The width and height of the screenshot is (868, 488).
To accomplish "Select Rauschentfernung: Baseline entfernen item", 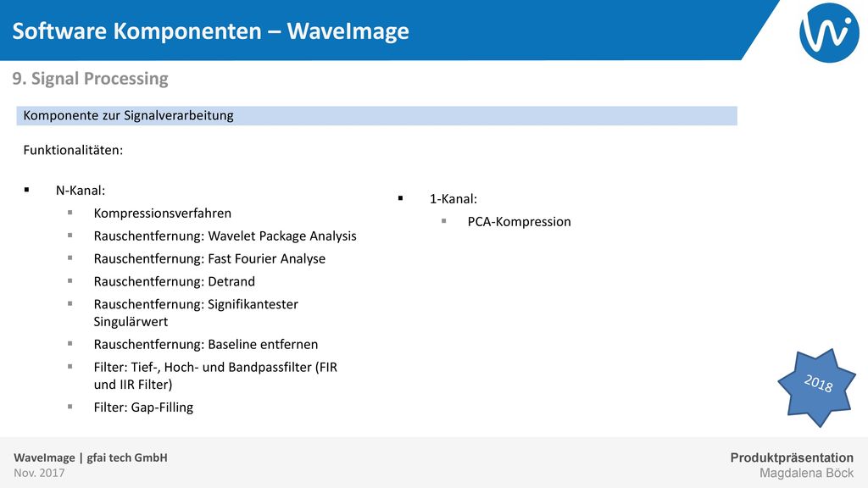I will click(206, 344).
